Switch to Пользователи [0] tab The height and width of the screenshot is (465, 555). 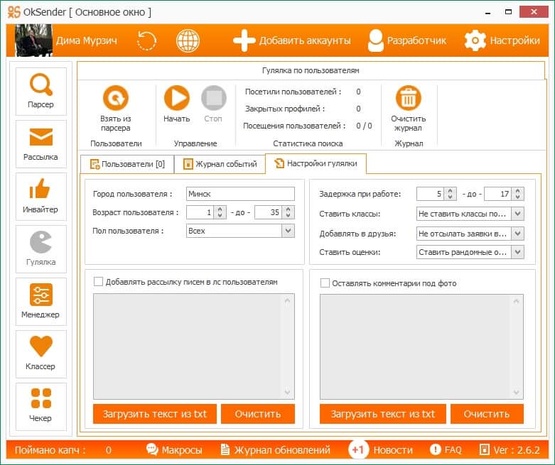pyautogui.click(x=127, y=164)
